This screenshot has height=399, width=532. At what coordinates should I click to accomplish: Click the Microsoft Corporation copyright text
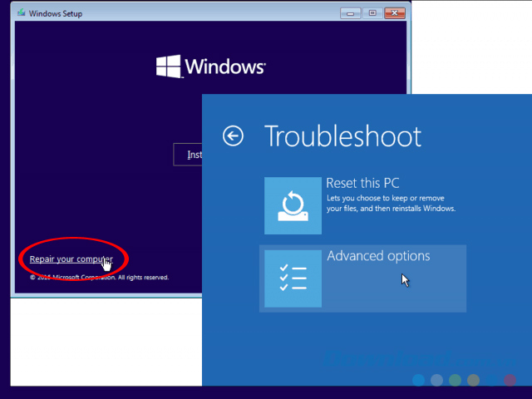[99, 277]
